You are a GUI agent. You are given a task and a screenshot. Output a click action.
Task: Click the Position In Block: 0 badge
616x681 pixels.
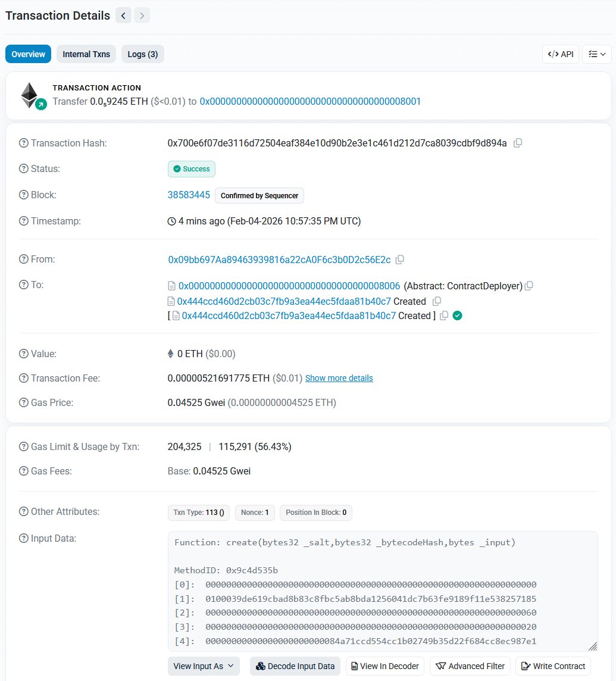pyautogui.click(x=316, y=513)
